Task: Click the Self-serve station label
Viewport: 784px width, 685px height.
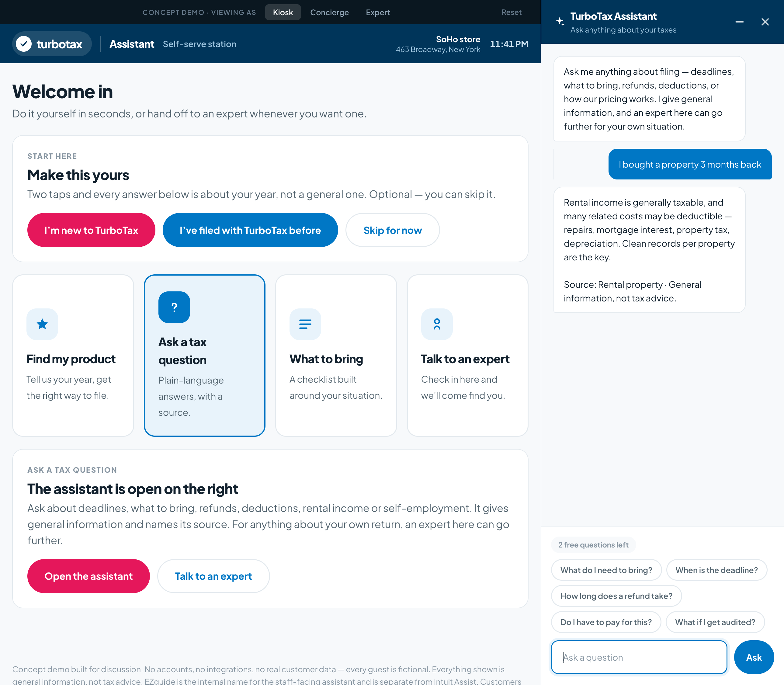Action: [x=199, y=44]
